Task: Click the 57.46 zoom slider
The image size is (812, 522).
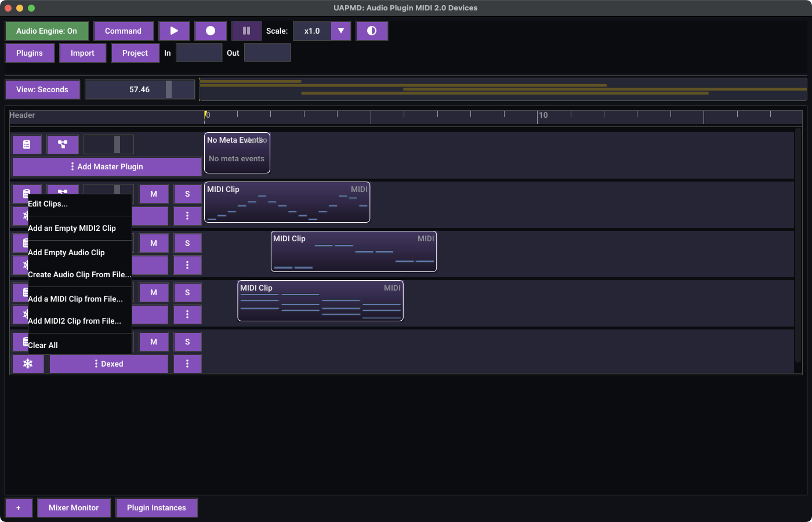Action: [x=140, y=89]
